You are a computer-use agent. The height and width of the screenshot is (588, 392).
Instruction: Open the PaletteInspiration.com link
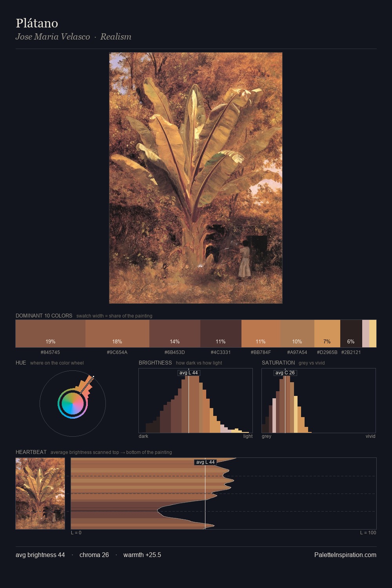pyautogui.click(x=345, y=555)
